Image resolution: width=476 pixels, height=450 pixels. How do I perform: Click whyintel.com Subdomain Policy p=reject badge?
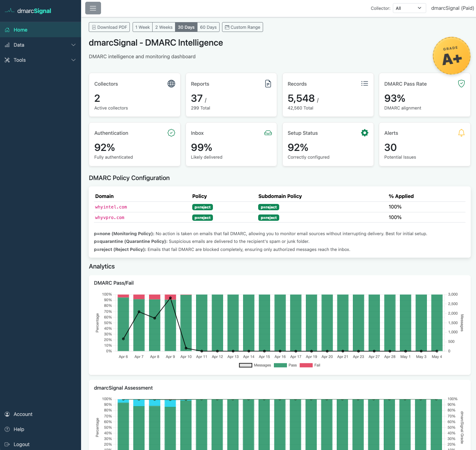269,207
